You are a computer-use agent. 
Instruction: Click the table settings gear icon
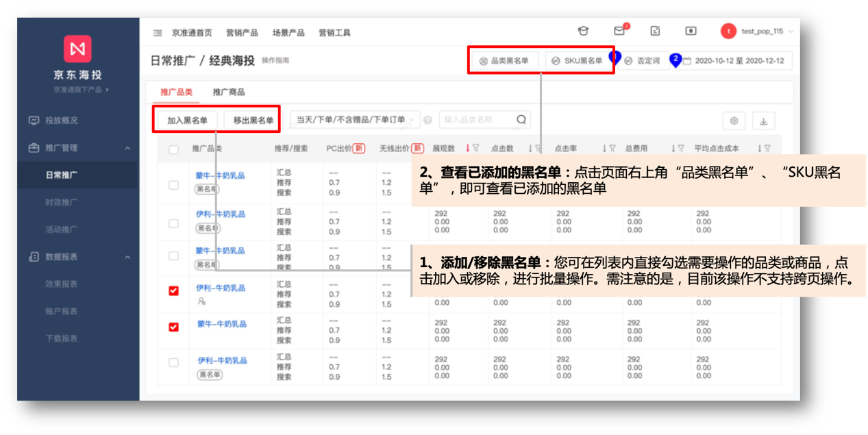pos(734,121)
